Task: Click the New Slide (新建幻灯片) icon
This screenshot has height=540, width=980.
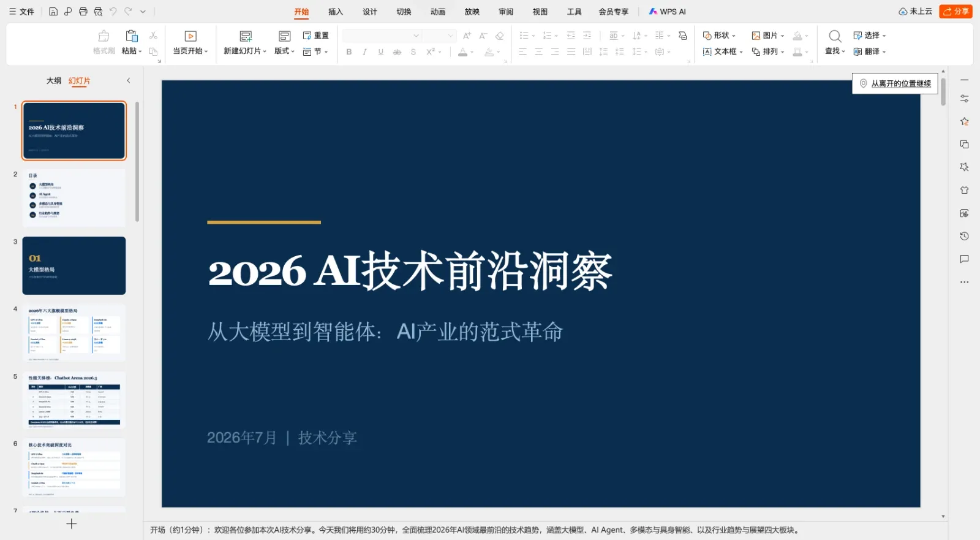Action: pos(246,36)
